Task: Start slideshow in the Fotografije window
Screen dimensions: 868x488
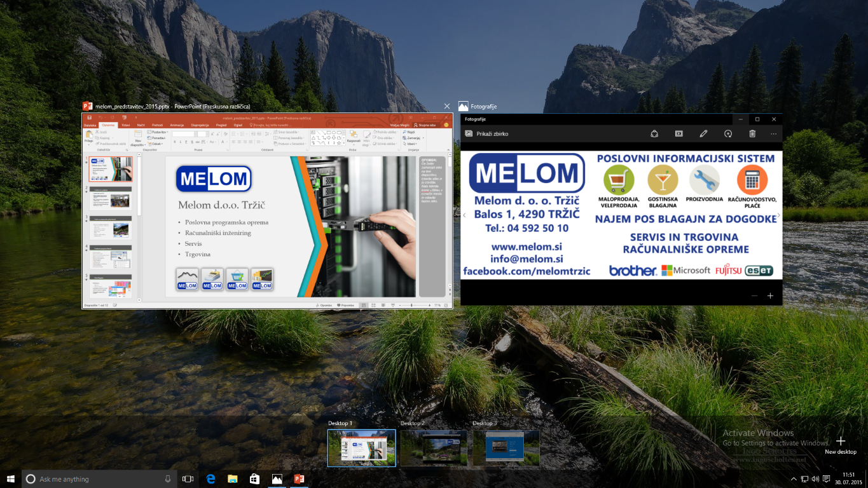Action: tap(679, 133)
